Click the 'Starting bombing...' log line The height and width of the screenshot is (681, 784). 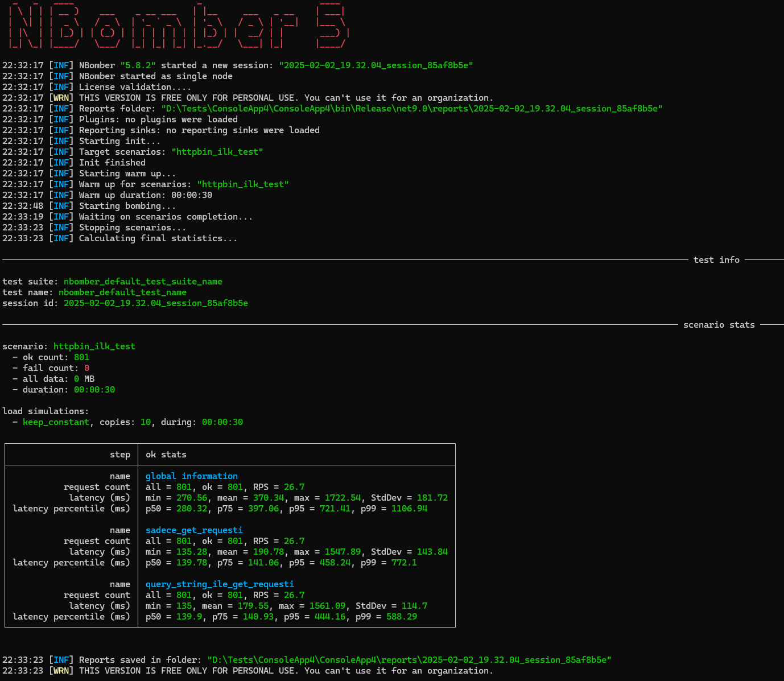point(127,206)
